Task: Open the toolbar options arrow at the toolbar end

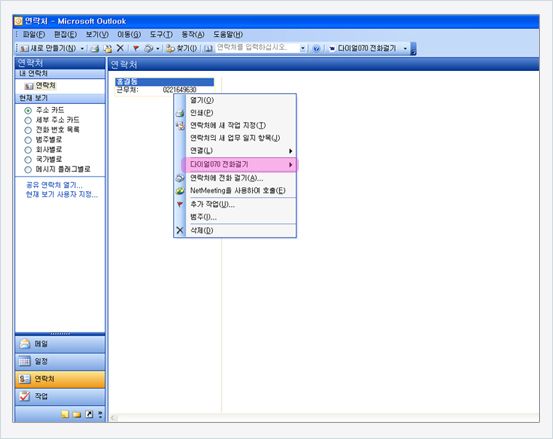Action: [413, 49]
